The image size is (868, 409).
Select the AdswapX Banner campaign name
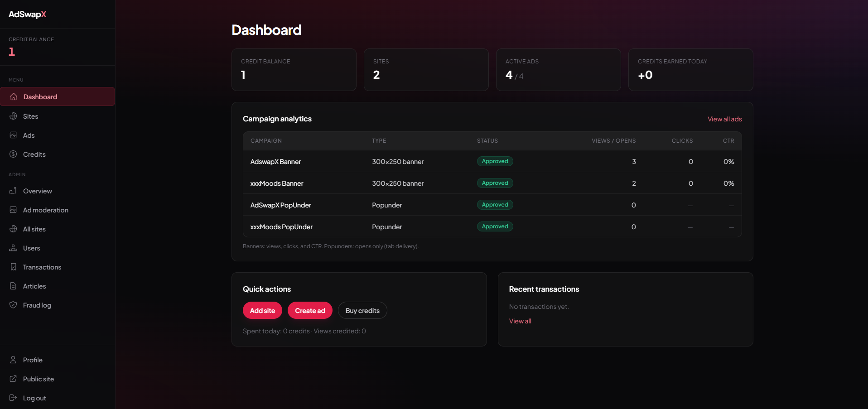coord(275,162)
